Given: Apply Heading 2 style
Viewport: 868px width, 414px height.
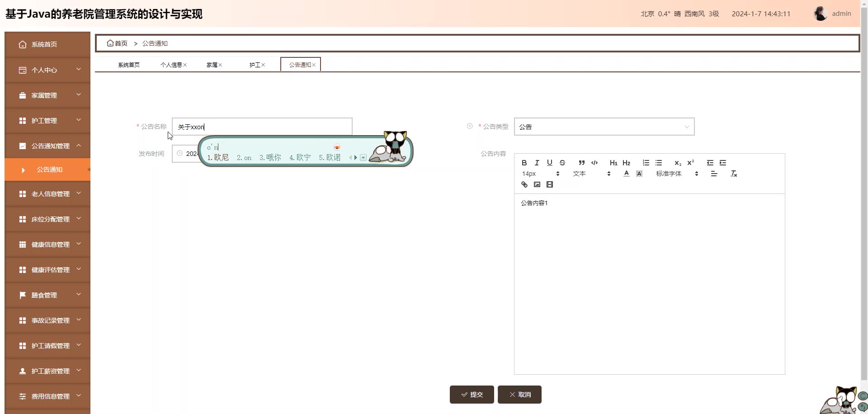Looking at the screenshot, I should pyautogui.click(x=626, y=163).
